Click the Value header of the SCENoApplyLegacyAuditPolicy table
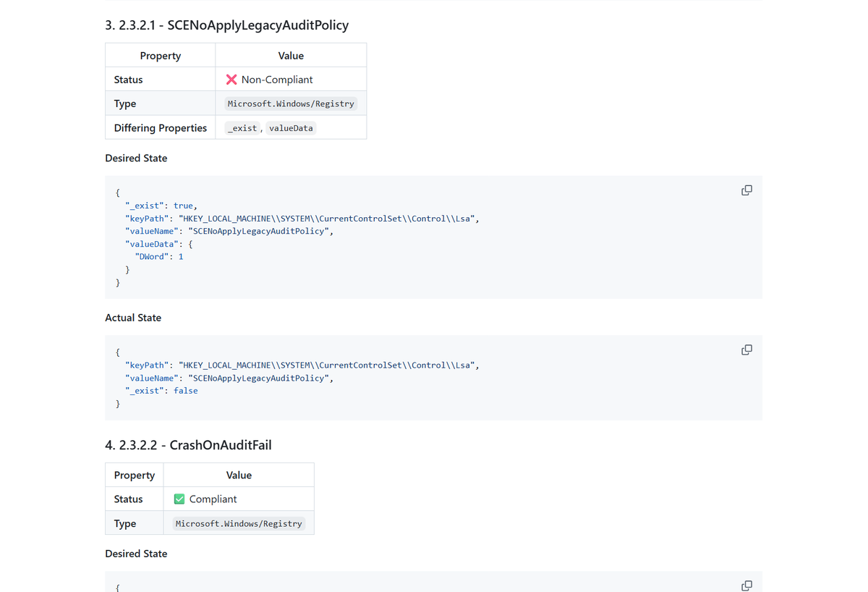 click(x=291, y=56)
